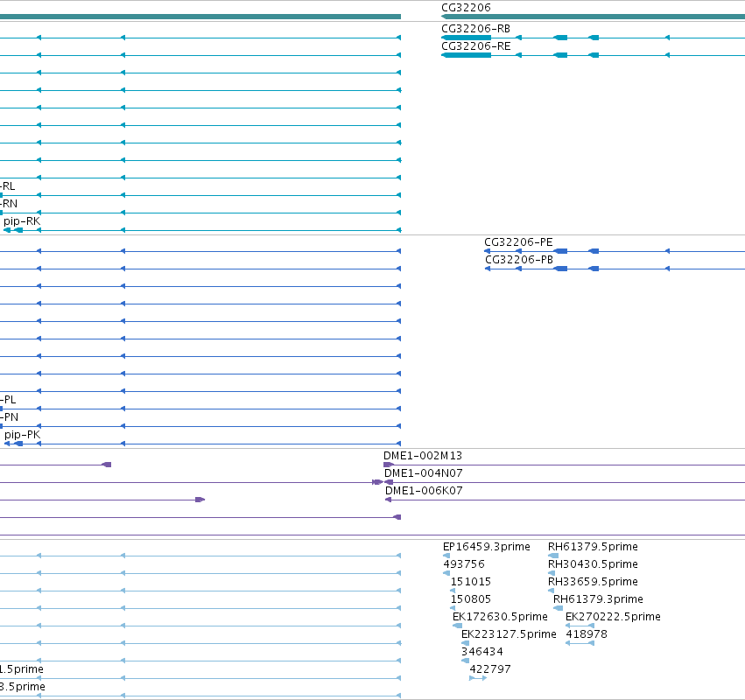Click the arrow glyph under RH61379.5prime
Screen dimensions: 745x700
click(553, 556)
